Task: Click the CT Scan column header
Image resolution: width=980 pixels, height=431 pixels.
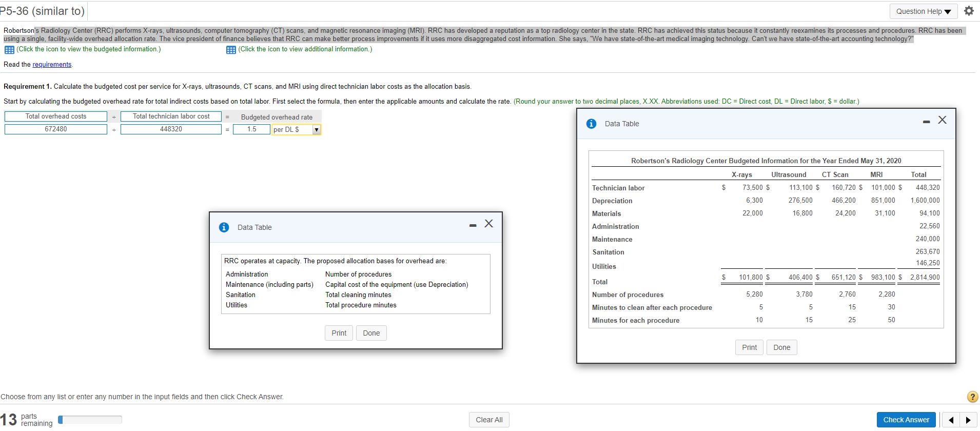Action: coord(835,175)
